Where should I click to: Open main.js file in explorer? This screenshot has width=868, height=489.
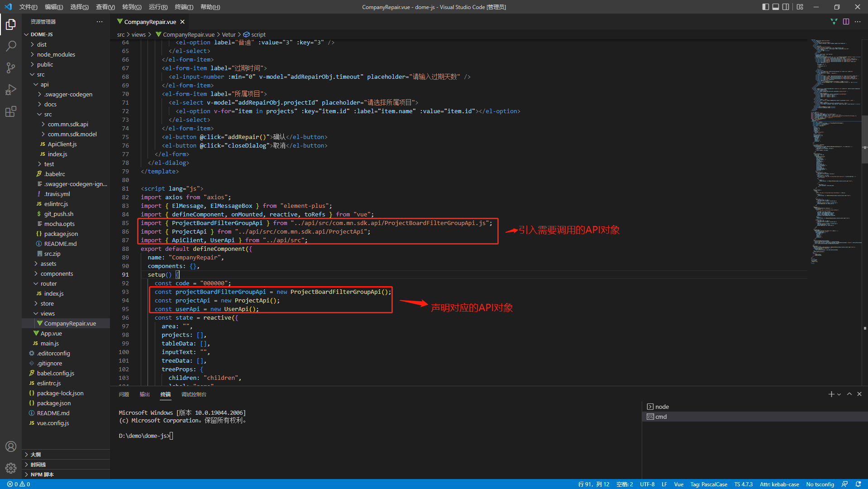click(x=49, y=343)
